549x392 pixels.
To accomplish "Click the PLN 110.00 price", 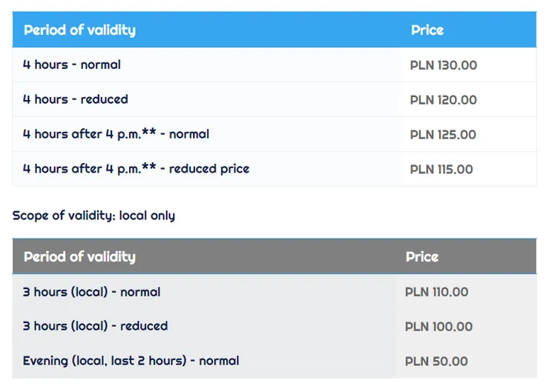I will click(x=437, y=293).
